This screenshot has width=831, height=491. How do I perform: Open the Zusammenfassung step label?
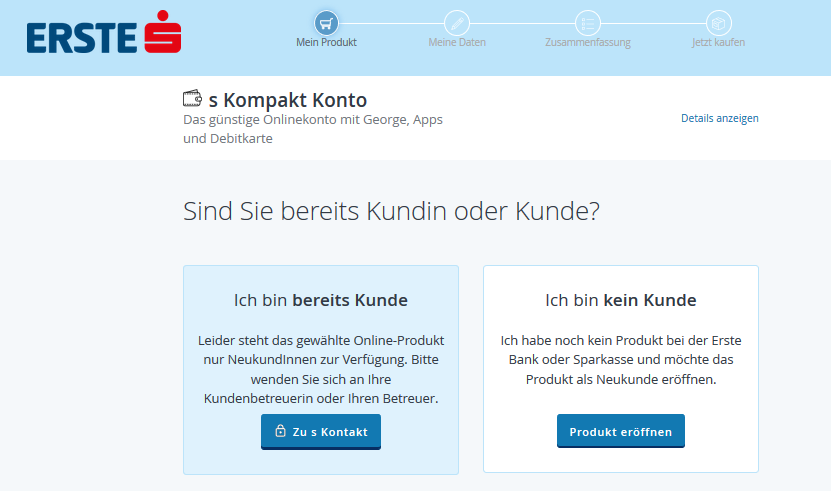[x=588, y=42]
